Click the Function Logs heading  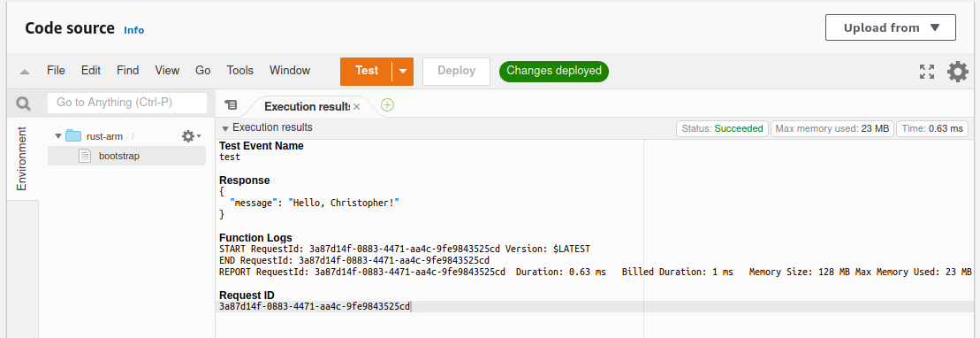click(255, 238)
